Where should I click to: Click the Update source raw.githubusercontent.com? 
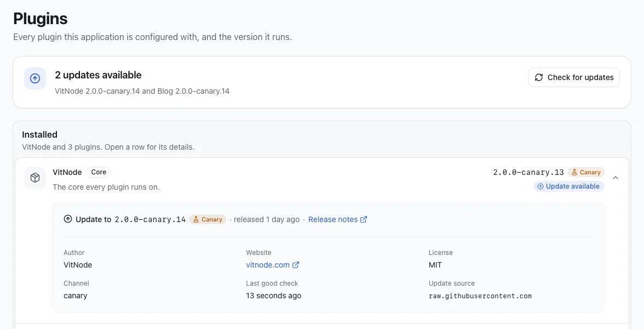click(x=480, y=296)
